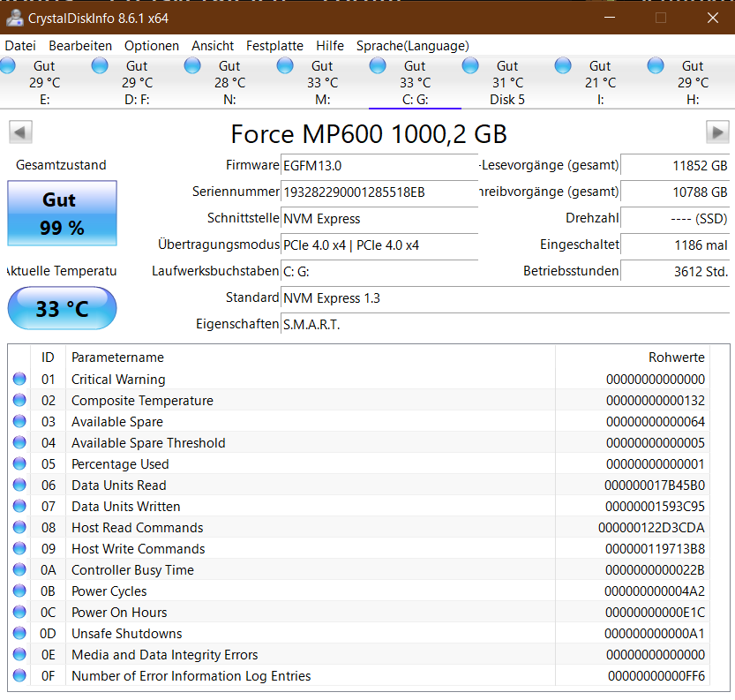Click status dot of Data Units Read row
This screenshot has width=735, height=700.
point(19,485)
